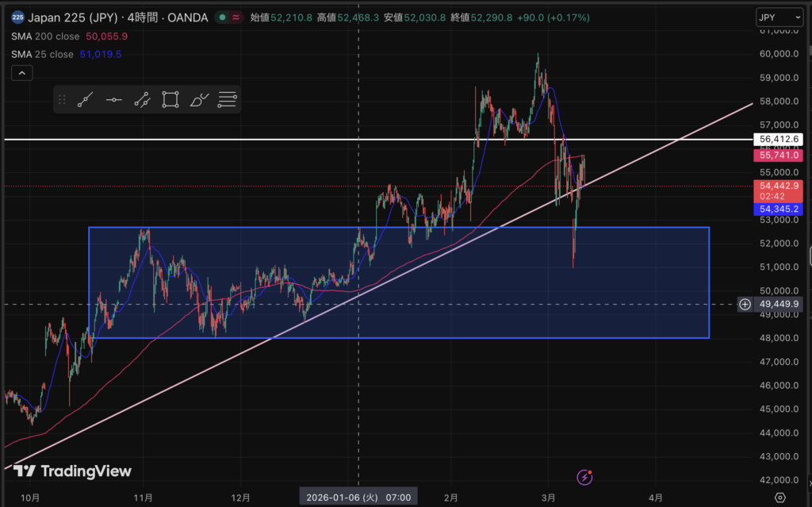Select the horizontal line drawing tool
This screenshot has height=507, width=812.
coord(114,100)
